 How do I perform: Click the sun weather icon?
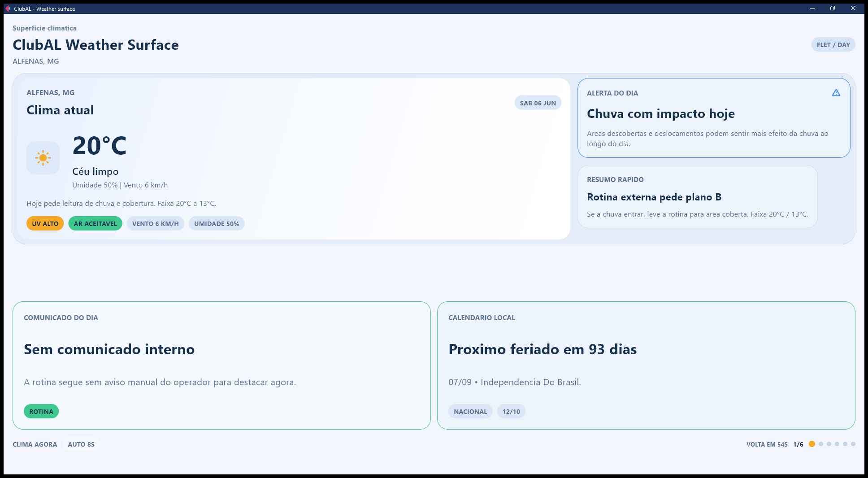pyautogui.click(x=43, y=158)
